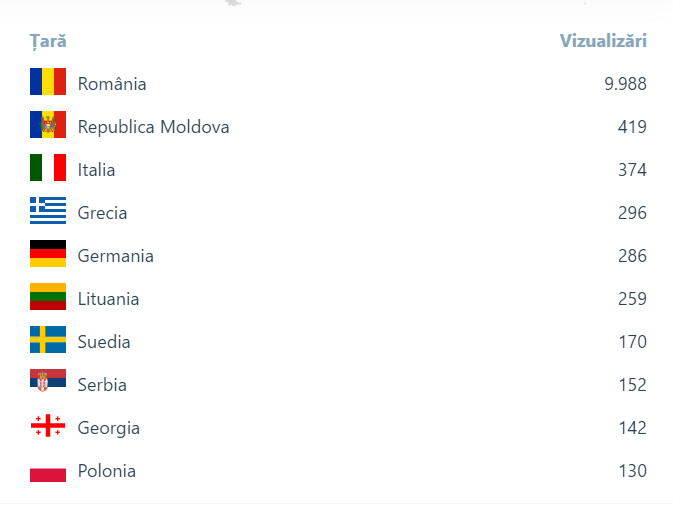
Task: Click the Italia views count 374
Action: (632, 170)
